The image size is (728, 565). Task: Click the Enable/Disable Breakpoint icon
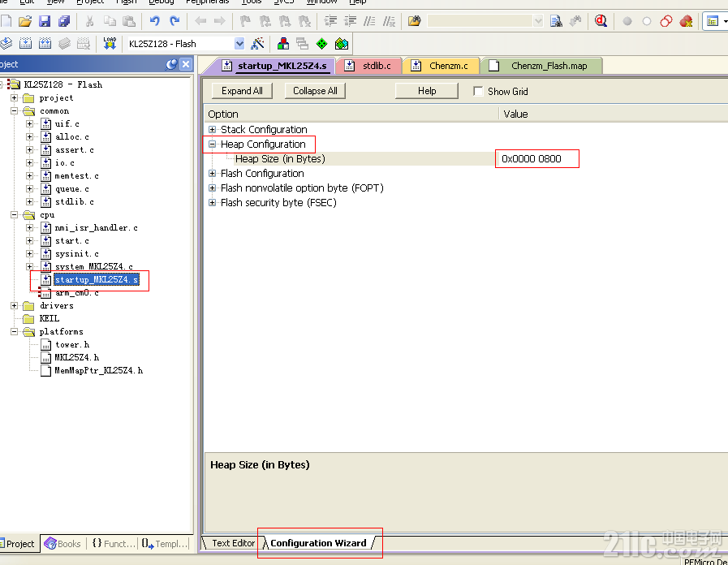[647, 21]
